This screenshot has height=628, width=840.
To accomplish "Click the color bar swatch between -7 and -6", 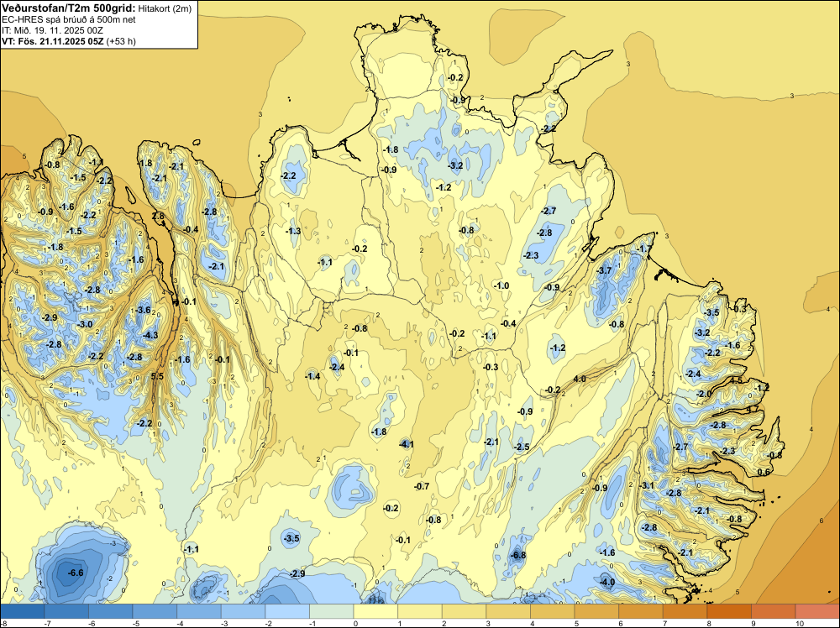I will (66, 611).
